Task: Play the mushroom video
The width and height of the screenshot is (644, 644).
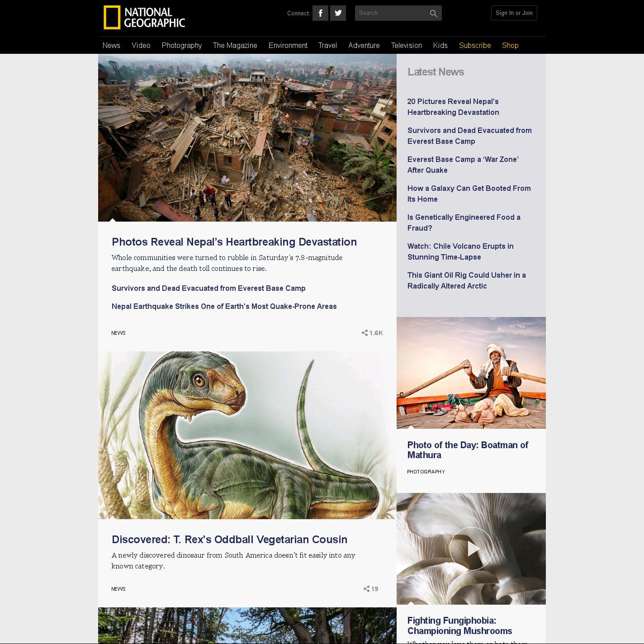Action: (471, 549)
